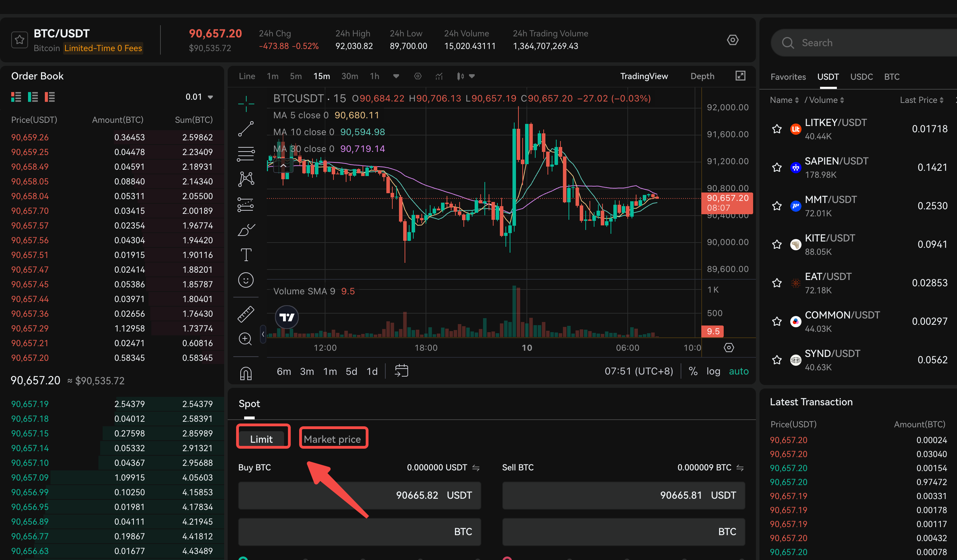The height and width of the screenshot is (560, 957).
Task: Open chart settings icon in toolbar
Action: (418, 76)
